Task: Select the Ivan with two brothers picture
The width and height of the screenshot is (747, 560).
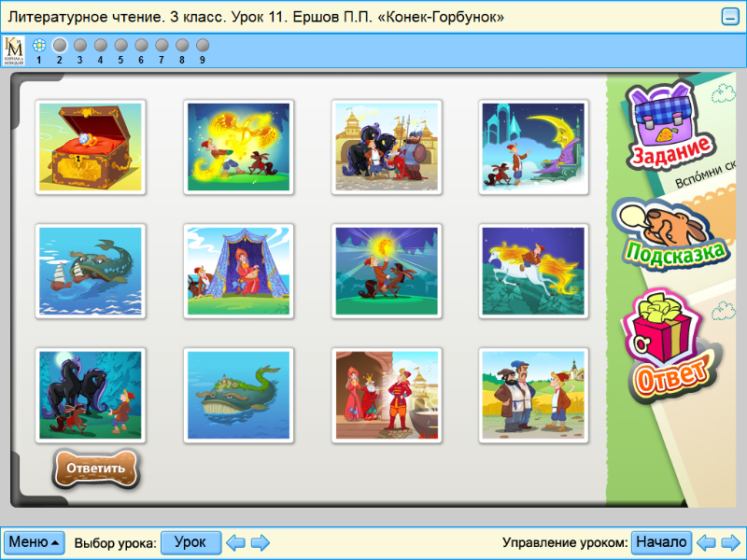Action: 533,395
